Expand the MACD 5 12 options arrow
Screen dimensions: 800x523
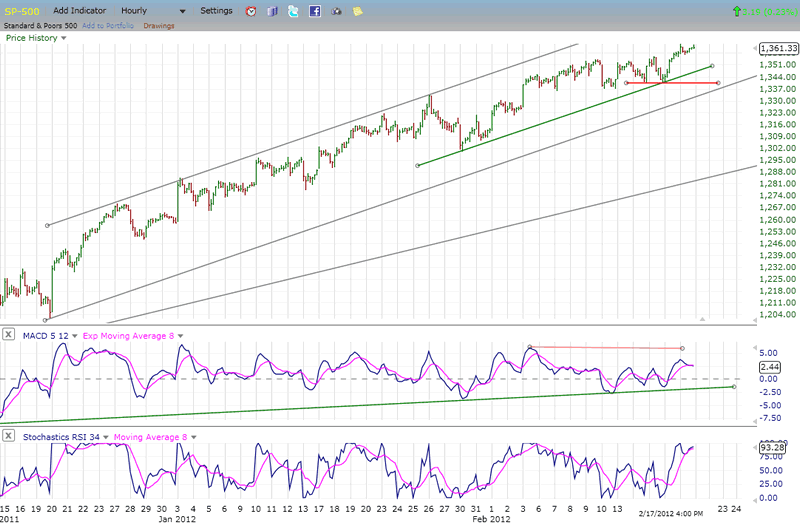coord(74,334)
